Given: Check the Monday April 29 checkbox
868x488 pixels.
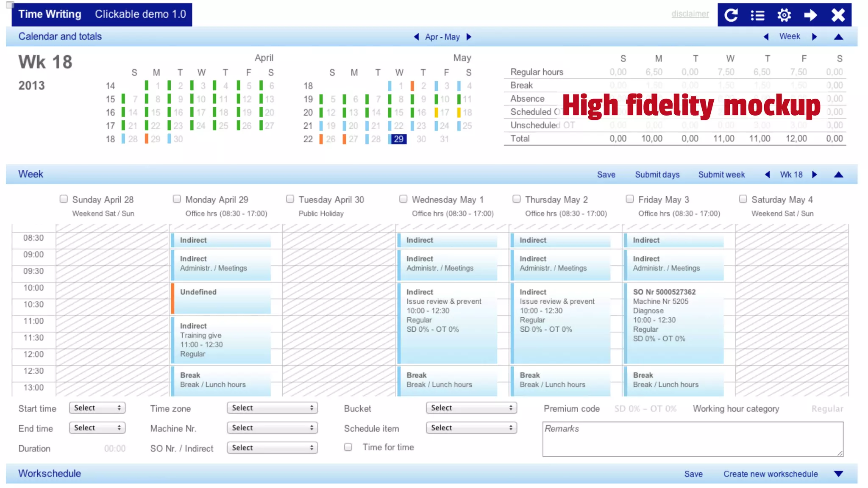Looking at the screenshot, I should tap(177, 199).
